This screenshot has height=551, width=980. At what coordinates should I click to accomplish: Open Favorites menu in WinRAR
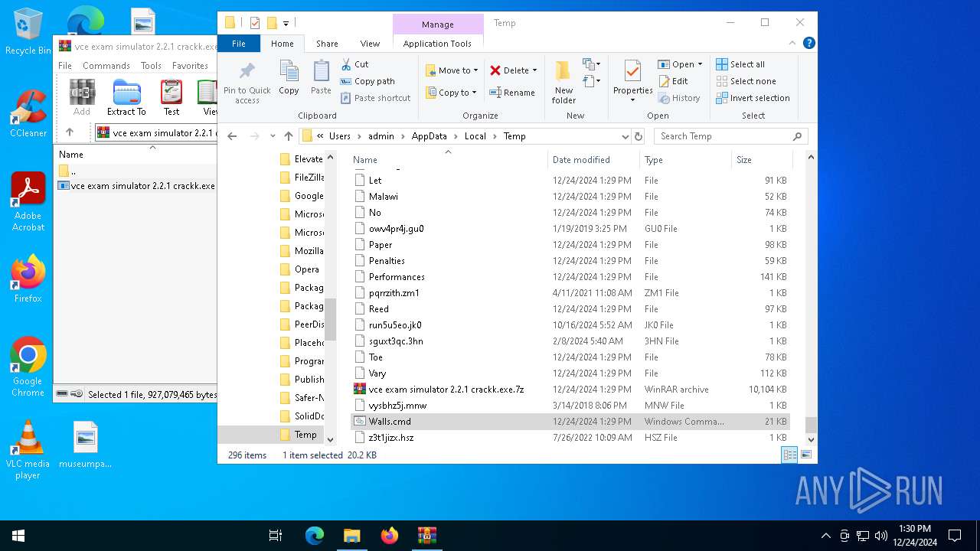[190, 66]
